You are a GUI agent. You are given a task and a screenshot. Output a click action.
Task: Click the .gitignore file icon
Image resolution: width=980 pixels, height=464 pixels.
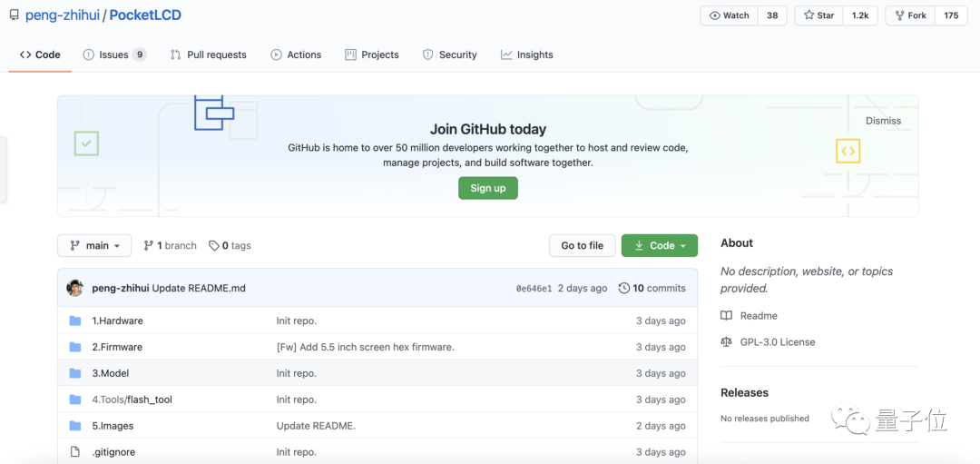[75, 451]
